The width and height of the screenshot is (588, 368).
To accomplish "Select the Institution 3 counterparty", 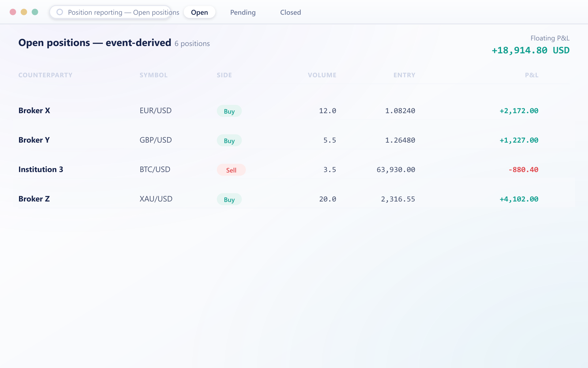I will [x=41, y=170].
